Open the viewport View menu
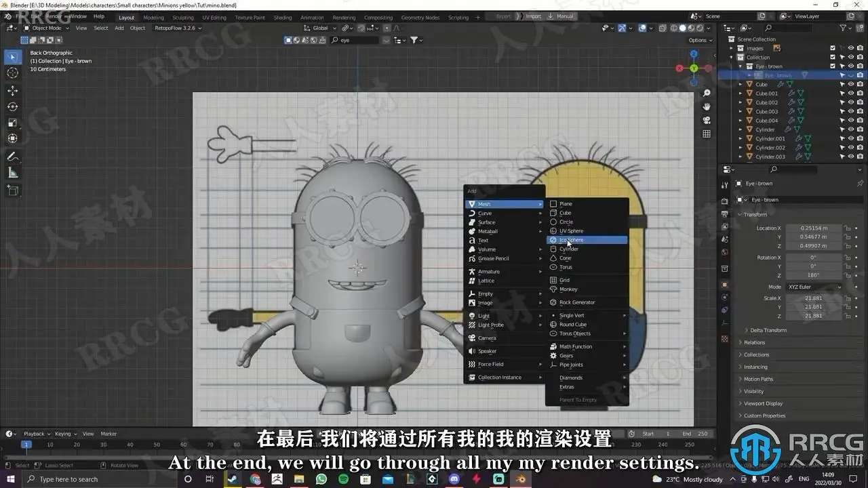 click(x=81, y=28)
